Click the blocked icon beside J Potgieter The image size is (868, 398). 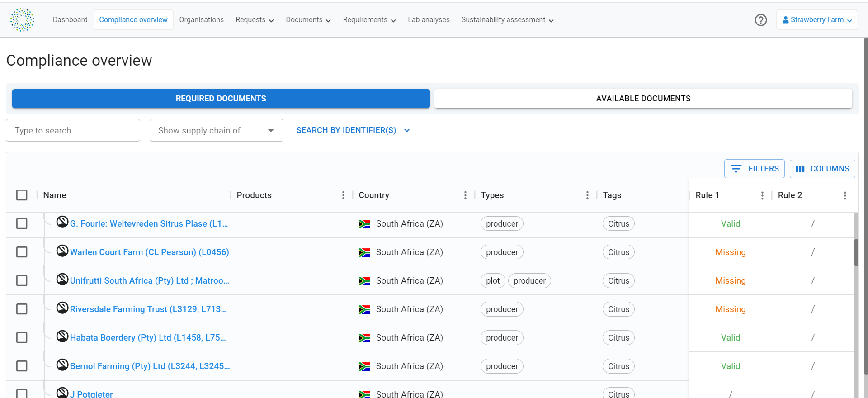click(62, 393)
